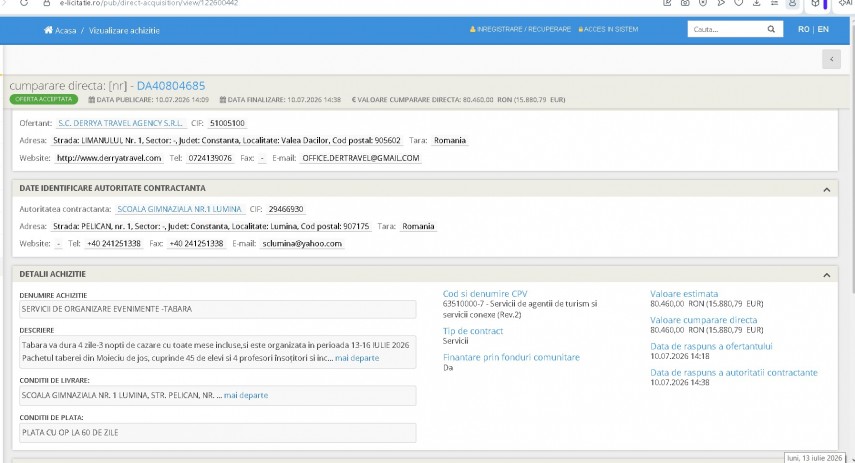Open S.C. DERRYA TRAVEL AGENCY S.R.L. link
This screenshot has width=855, height=463.
[121, 123]
